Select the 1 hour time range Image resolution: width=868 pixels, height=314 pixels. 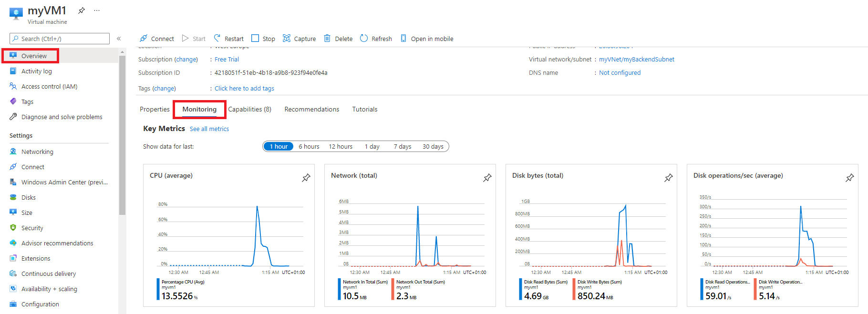279,146
